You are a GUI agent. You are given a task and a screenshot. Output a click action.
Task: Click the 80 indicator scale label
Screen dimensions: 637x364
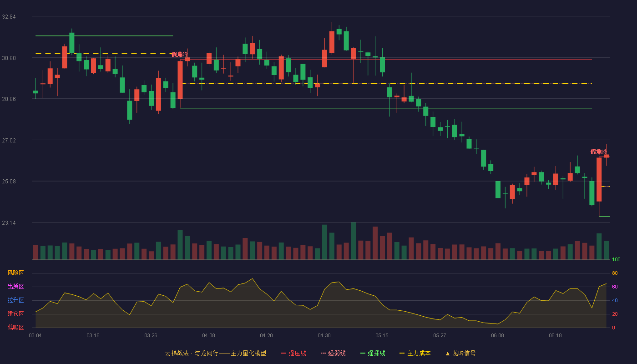615,273
